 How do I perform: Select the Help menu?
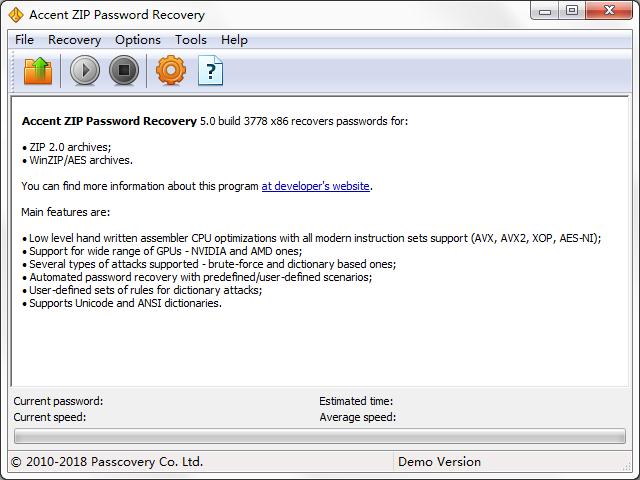234,40
